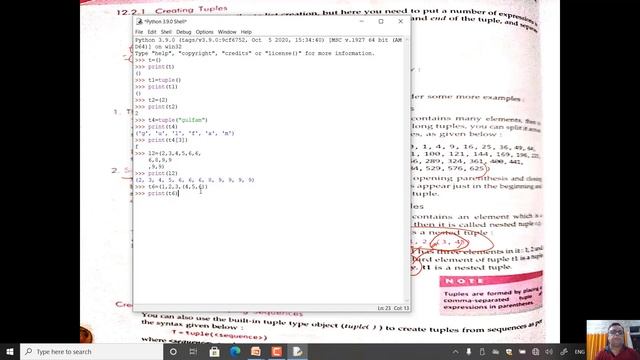Screen dimensions: 640x360
Task: Click the 't1=tuple()' line
Action: pos(164,80)
